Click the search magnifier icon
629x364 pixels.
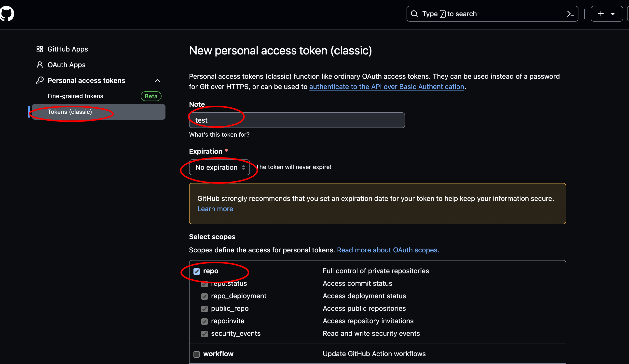click(414, 14)
